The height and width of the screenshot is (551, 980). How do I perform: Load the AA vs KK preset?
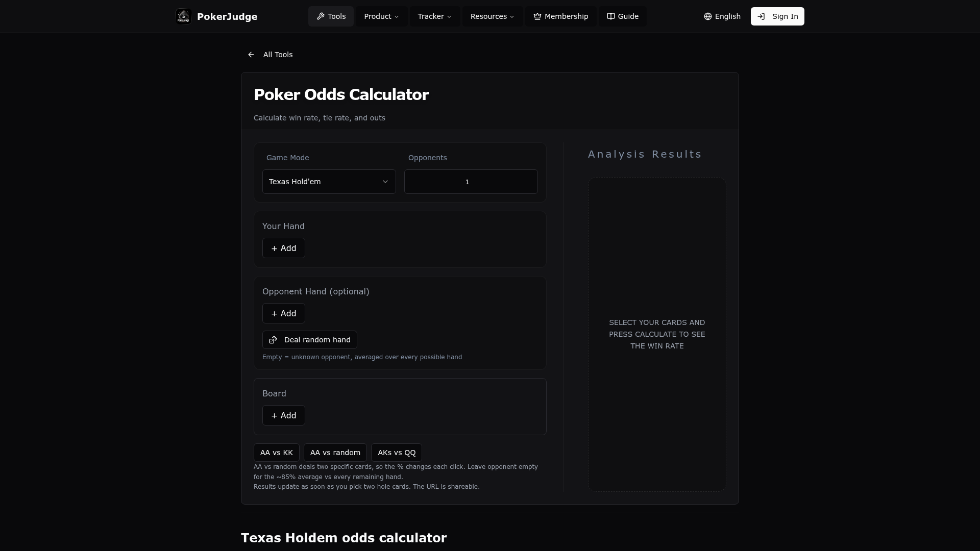coord(277,453)
